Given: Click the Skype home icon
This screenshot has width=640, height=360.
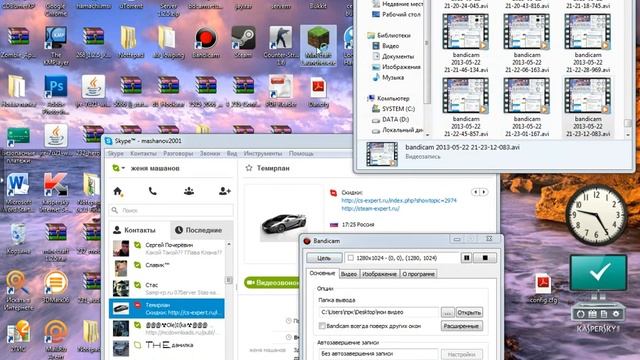Looking at the screenshot, I should [x=118, y=191].
